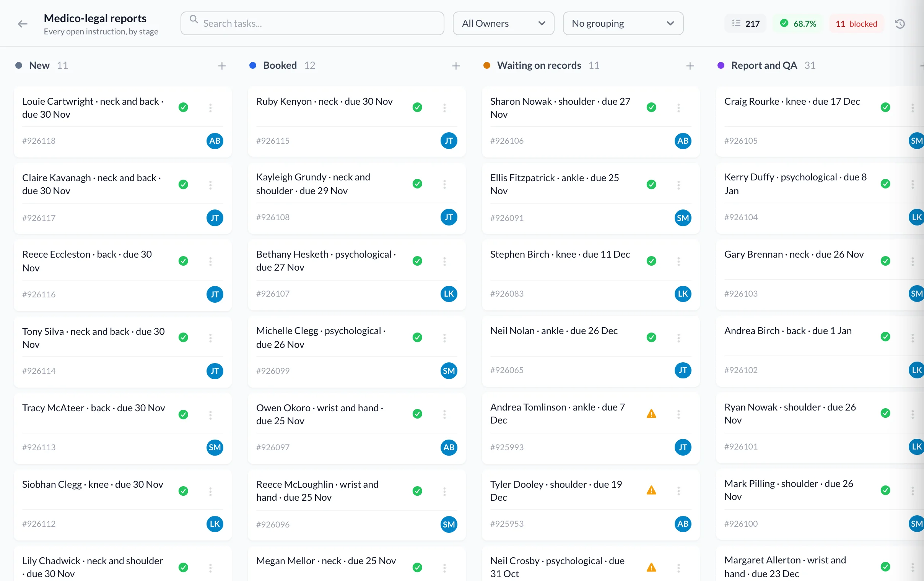Open the No grouping dropdown
924x581 pixels.
coord(623,23)
